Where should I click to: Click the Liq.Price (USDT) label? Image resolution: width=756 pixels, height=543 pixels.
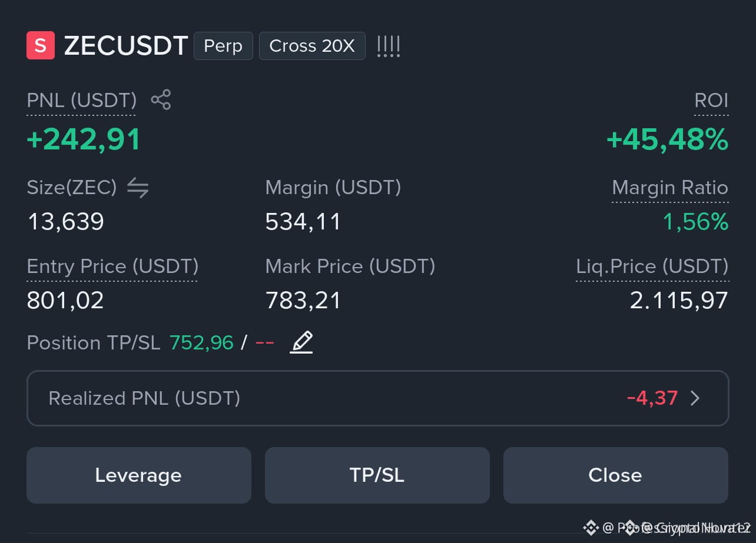(x=652, y=266)
